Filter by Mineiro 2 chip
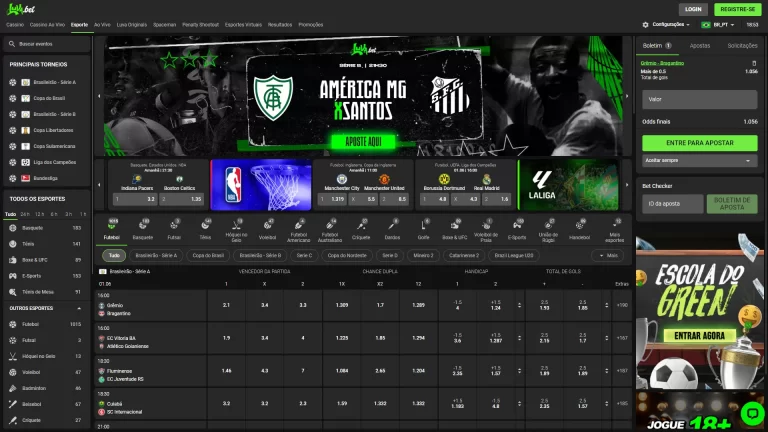 pos(423,255)
